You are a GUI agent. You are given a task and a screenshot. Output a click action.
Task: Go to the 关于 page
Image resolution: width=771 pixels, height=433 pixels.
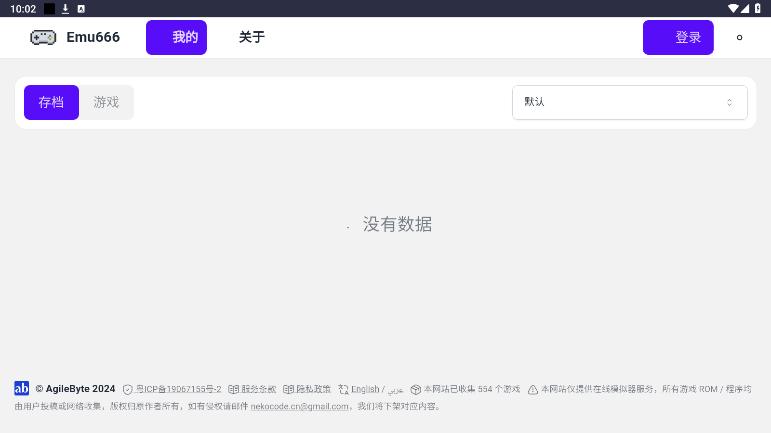pos(251,37)
